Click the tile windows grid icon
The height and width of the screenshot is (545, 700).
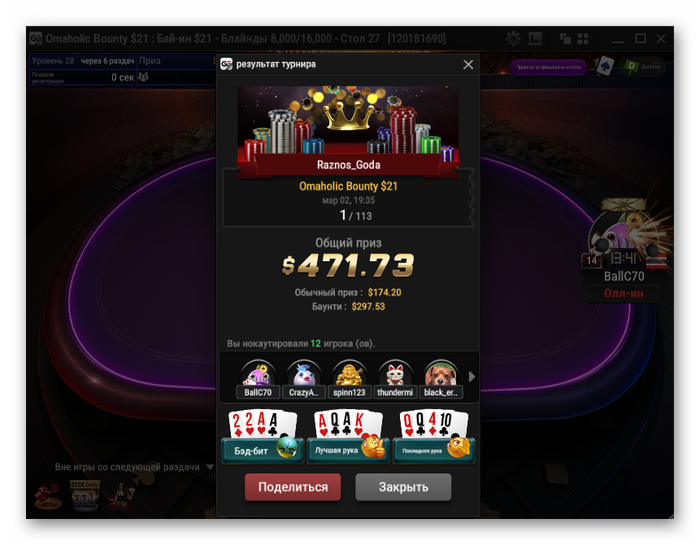click(583, 39)
